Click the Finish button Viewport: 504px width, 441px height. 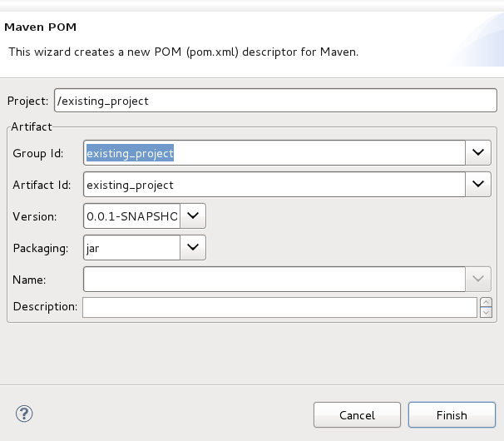click(452, 415)
